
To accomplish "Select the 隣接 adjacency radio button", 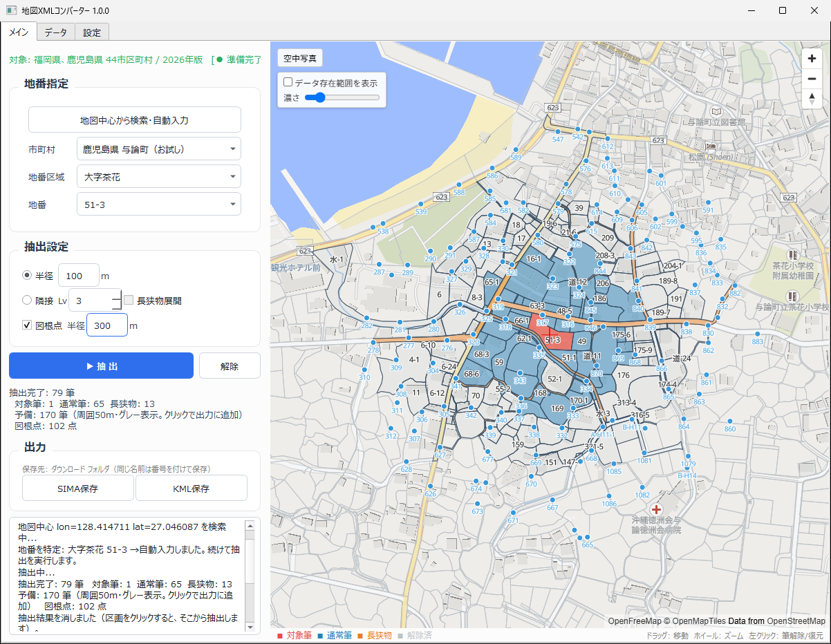I will coord(28,301).
